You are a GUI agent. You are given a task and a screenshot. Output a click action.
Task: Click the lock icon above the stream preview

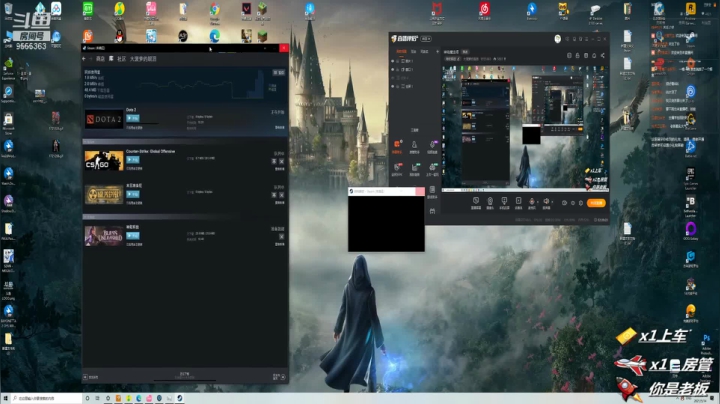tap(578, 56)
